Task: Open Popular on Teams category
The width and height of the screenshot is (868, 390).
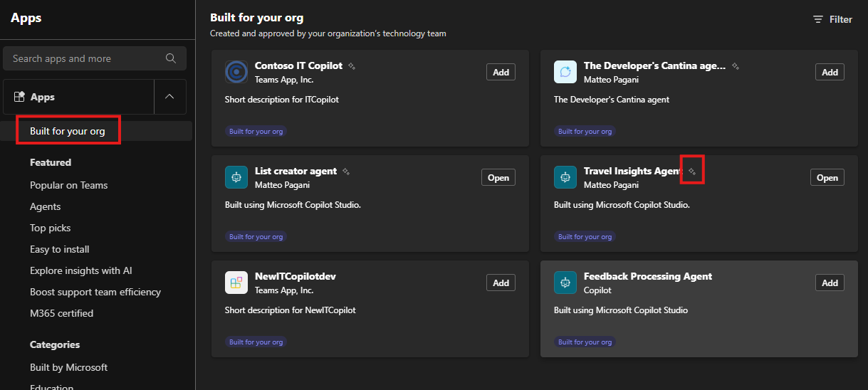Action: pyautogui.click(x=69, y=185)
